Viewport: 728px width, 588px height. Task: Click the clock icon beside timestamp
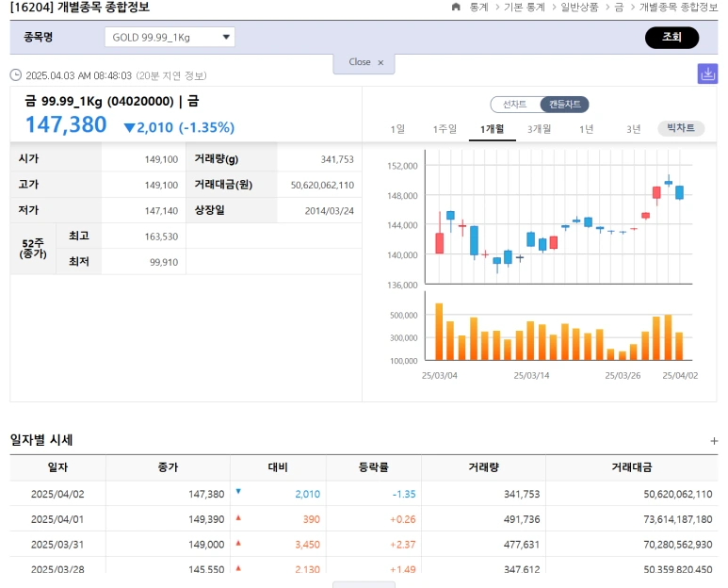16,75
